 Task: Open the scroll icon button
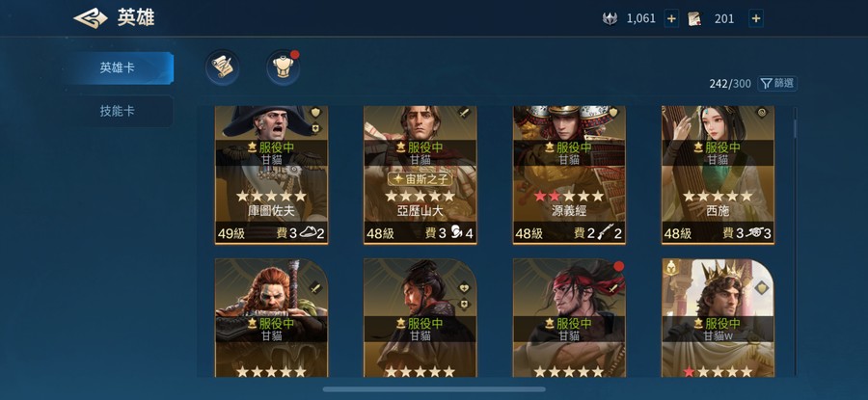(223, 67)
